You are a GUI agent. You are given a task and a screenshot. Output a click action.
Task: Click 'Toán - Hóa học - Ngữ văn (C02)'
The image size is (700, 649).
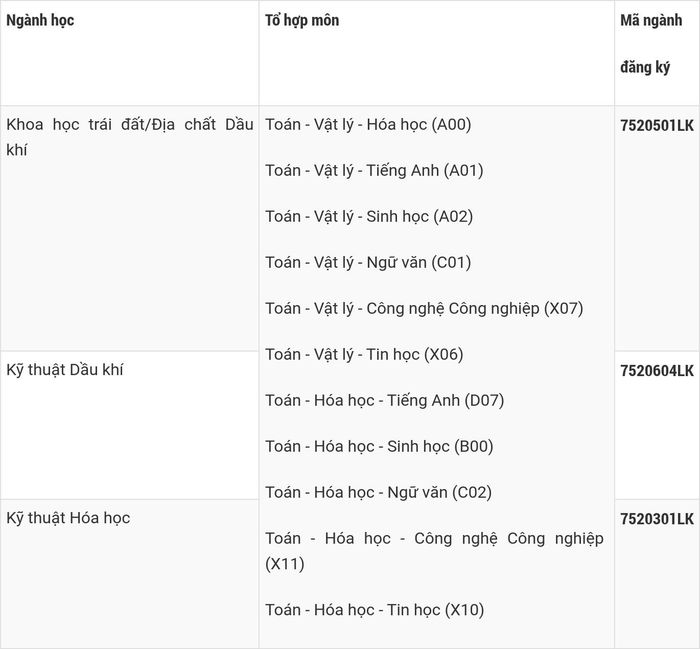pyautogui.click(x=379, y=492)
